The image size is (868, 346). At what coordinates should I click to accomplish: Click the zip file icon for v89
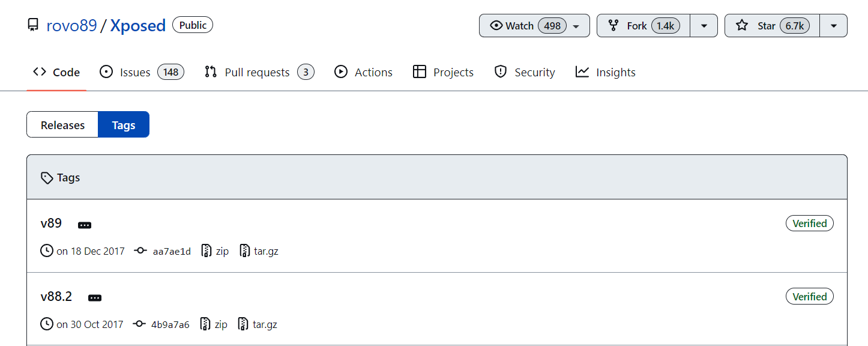(206, 251)
